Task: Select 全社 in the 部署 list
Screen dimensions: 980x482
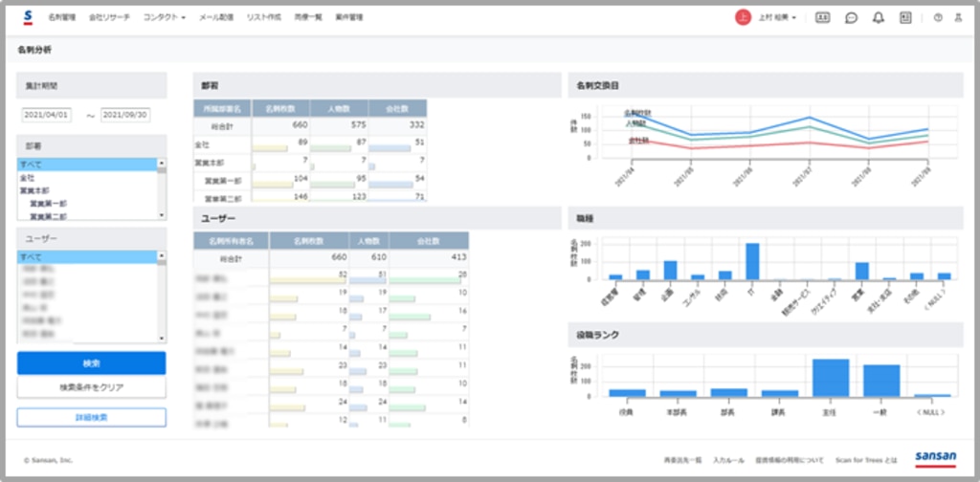Action: (87, 178)
